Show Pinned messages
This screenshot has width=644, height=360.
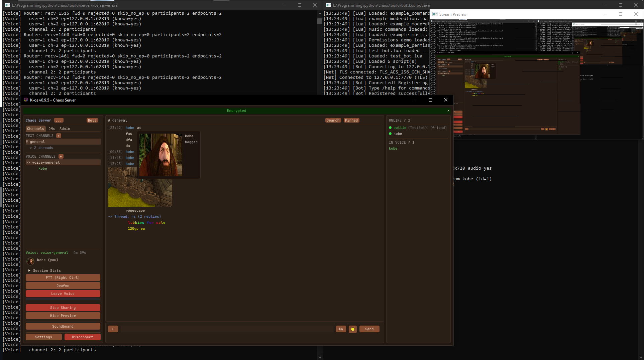click(351, 121)
